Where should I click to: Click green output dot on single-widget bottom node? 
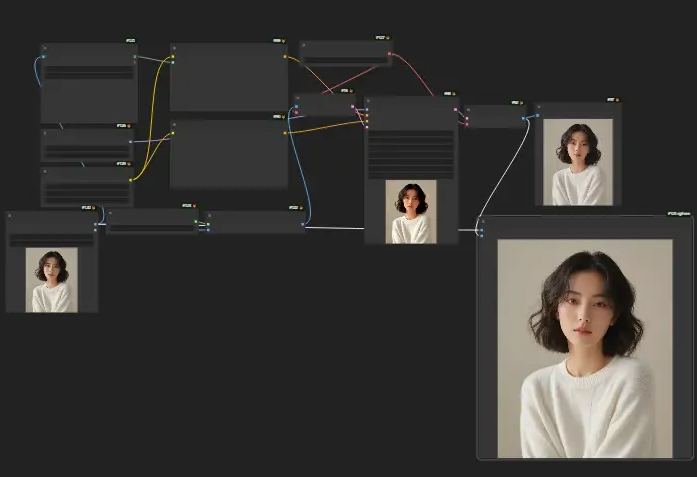pos(196,221)
